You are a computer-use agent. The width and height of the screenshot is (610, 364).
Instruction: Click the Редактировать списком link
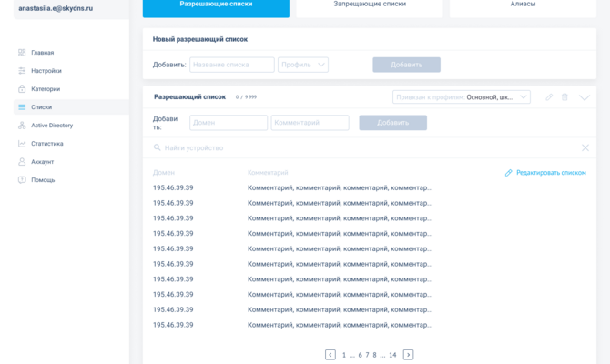click(551, 173)
